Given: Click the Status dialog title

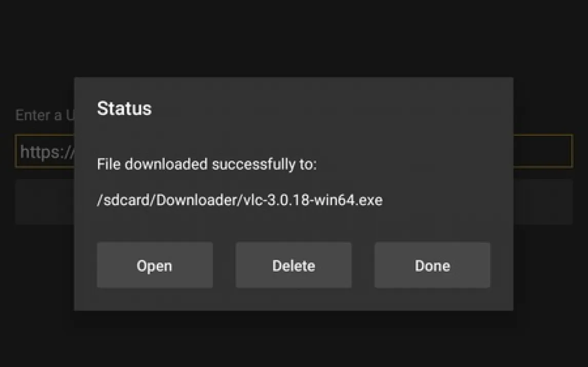Looking at the screenshot, I should [124, 109].
